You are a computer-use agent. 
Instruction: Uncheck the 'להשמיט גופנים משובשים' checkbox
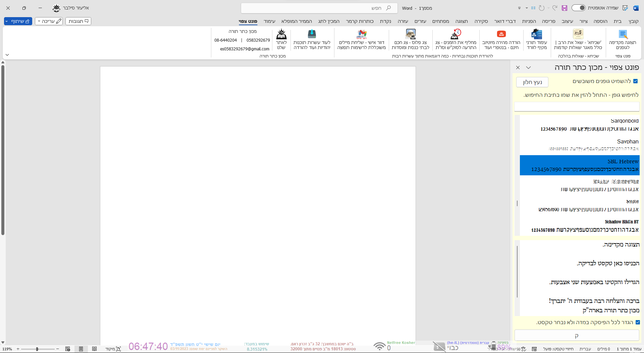pyautogui.click(x=635, y=81)
